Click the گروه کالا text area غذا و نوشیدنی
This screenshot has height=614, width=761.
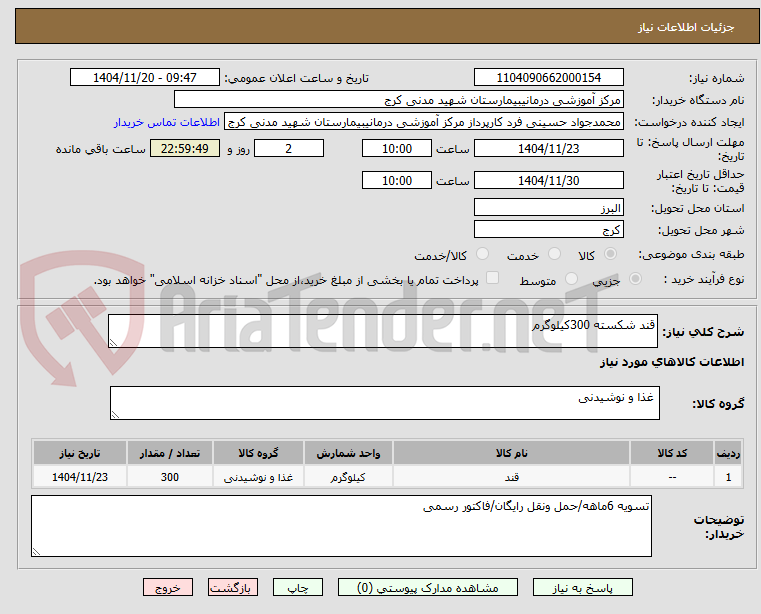[384, 403]
